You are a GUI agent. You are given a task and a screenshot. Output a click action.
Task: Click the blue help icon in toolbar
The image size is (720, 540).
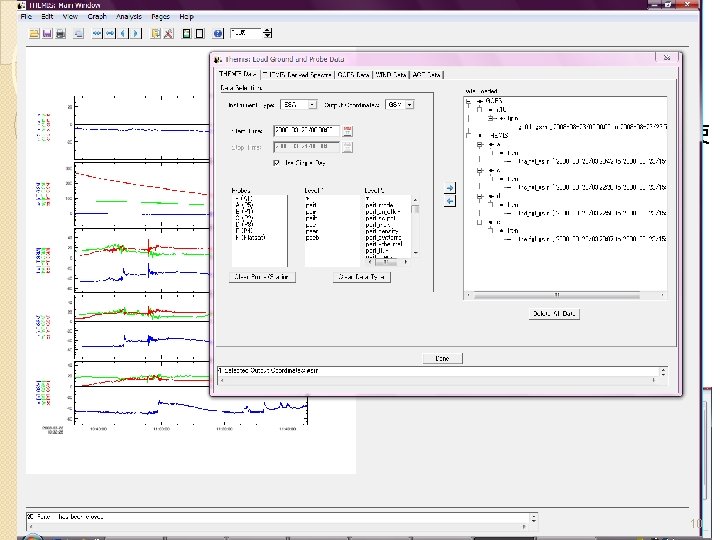[219, 33]
